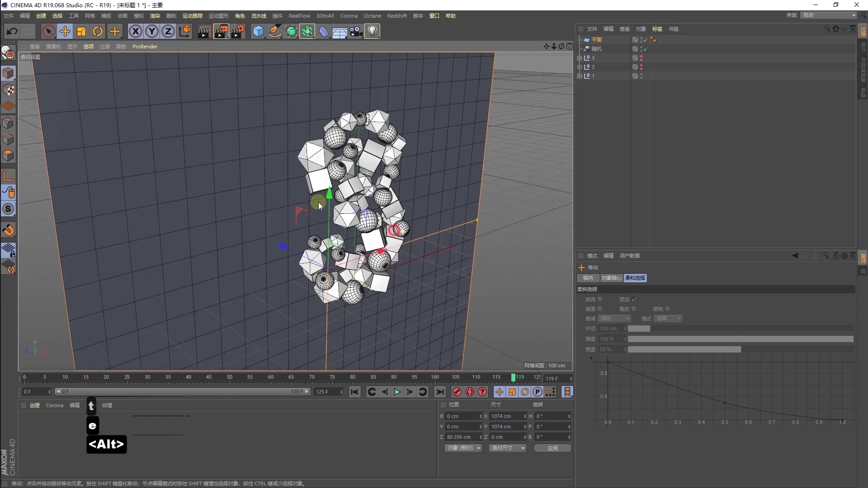Click the 柔和选择 mode button
The width and height of the screenshot is (868, 488).
[635, 278]
